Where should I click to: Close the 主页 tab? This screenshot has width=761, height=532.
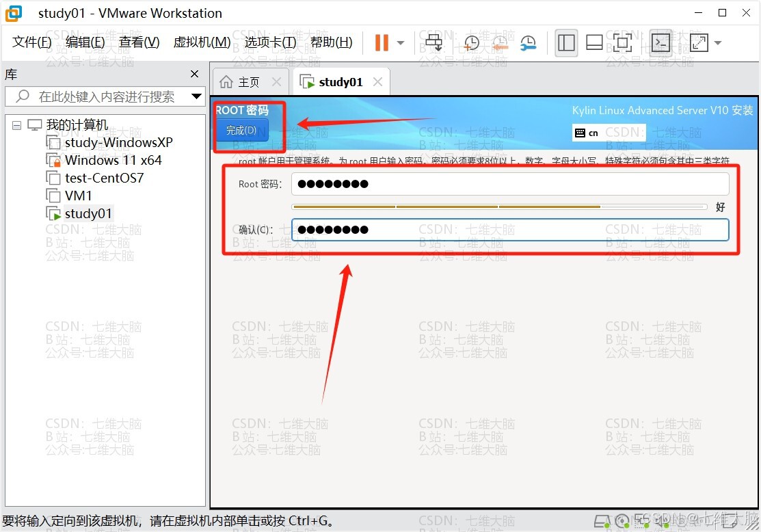pos(277,82)
